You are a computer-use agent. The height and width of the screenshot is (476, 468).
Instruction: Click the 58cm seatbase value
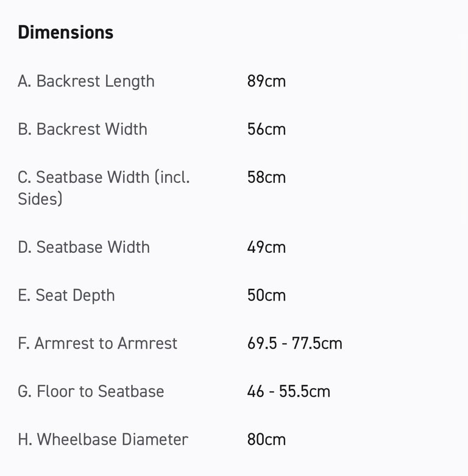(x=266, y=177)
